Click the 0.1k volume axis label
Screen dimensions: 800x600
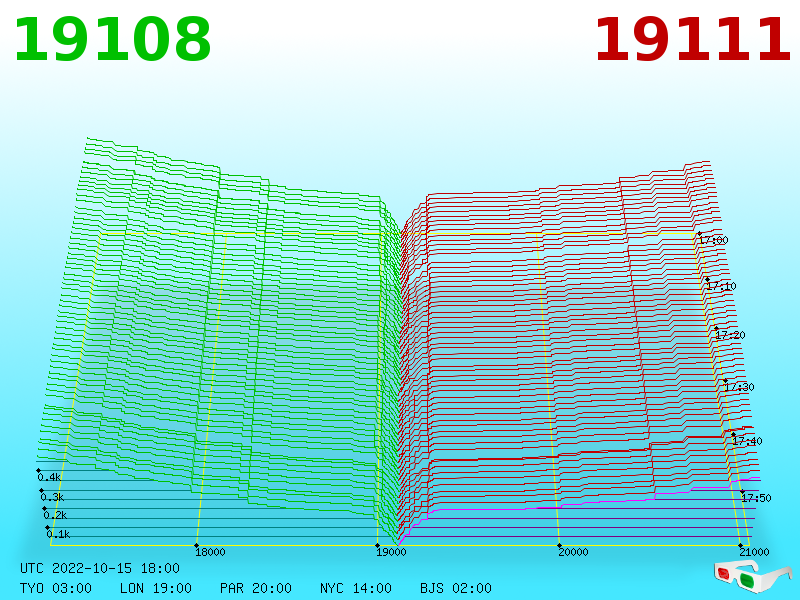click(59, 534)
